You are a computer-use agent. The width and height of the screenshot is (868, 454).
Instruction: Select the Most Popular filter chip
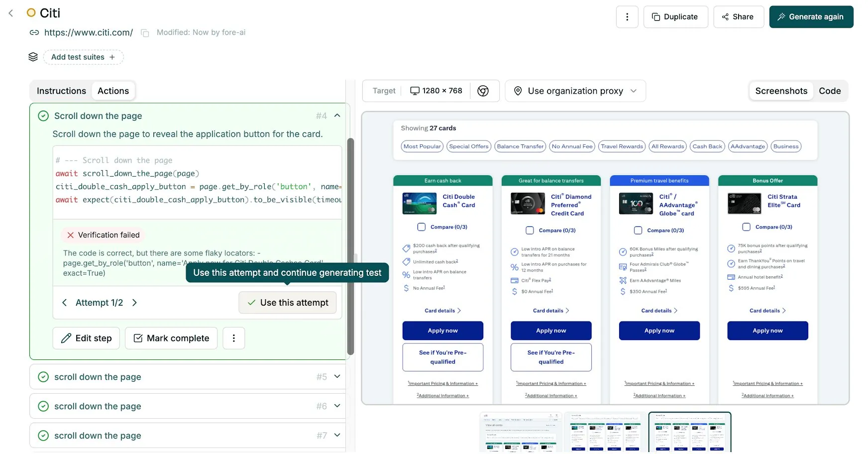click(x=422, y=146)
